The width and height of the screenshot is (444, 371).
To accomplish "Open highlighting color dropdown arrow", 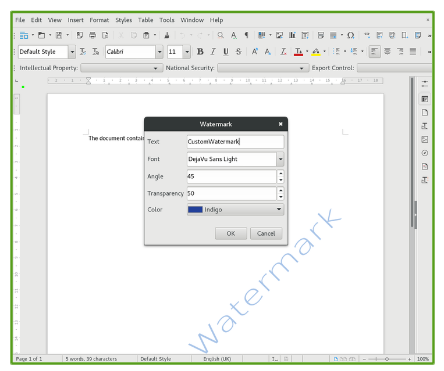I will (324, 52).
